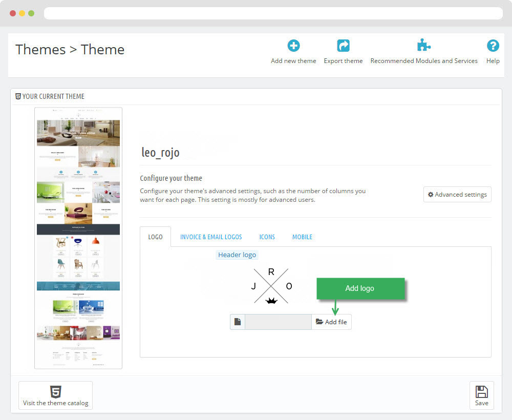512x420 pixels.
Task: Click the Save floppy disk icon
Action: click(x=481, y=392)
